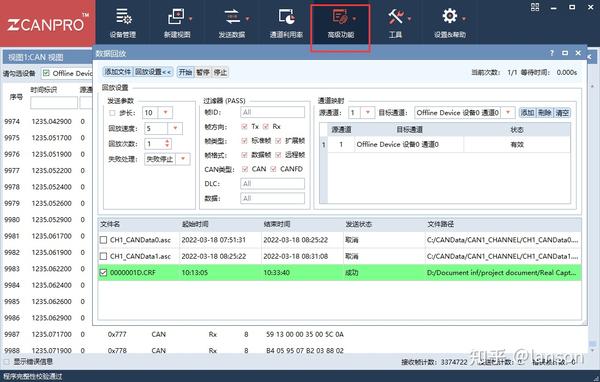600x382 pixels.
Task: Open the 新建视图 new view menu
Action: pyautogui.click(x=177, y=23)
